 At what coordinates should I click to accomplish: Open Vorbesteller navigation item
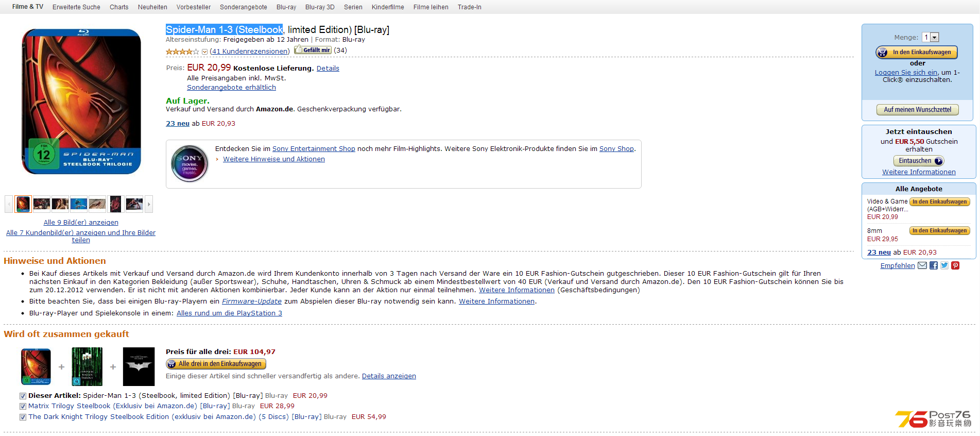click(x=194, y=7)
